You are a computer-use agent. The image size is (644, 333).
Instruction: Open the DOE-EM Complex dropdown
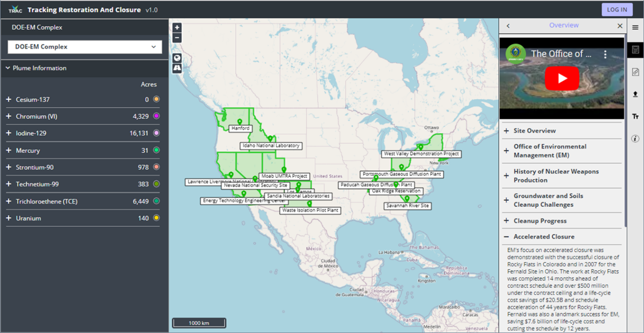click(x=85, y=47)
